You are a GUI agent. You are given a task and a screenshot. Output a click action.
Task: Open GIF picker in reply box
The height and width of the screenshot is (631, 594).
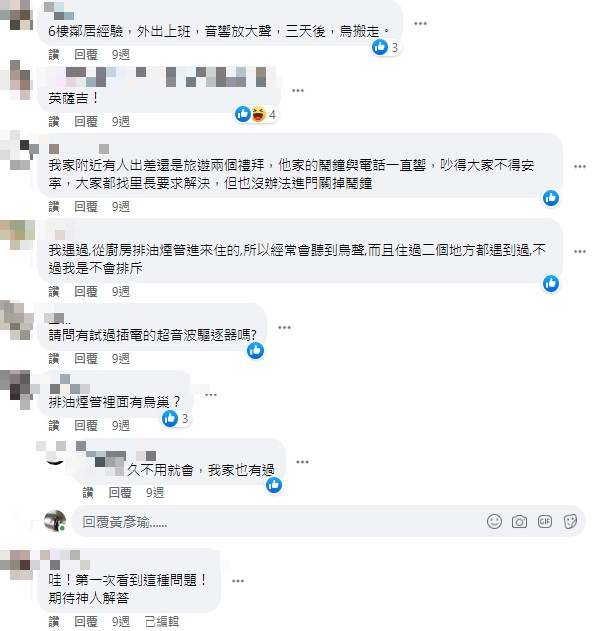pos(544,522)
